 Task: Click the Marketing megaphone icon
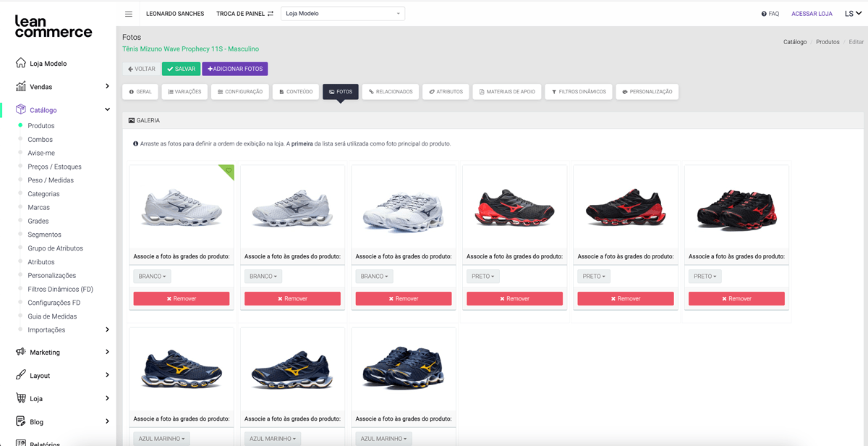[x=21, y=352]
